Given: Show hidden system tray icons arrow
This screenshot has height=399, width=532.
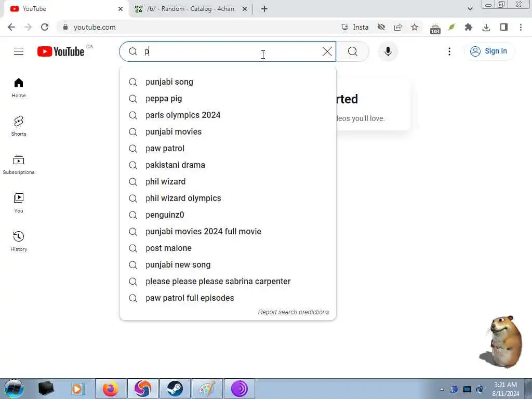Looking at the screenshot, I should pyautogui.click(x=442, y=389).
